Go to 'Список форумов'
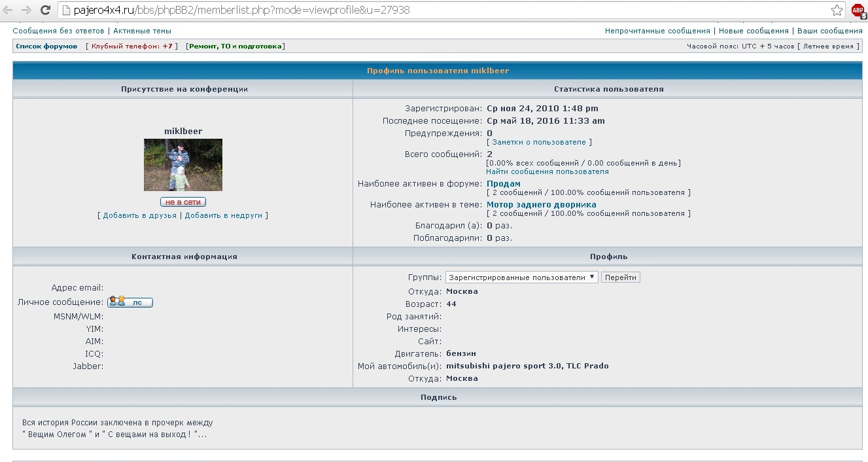The height and width of the screenshot is (462, 868). point(46,46)
